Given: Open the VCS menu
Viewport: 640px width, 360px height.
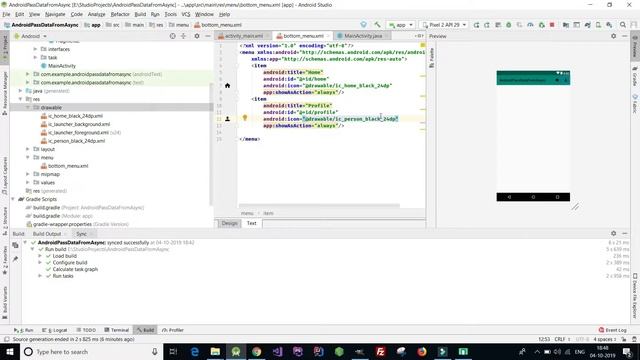Looking at the screenshot, I should coord(186,14).
